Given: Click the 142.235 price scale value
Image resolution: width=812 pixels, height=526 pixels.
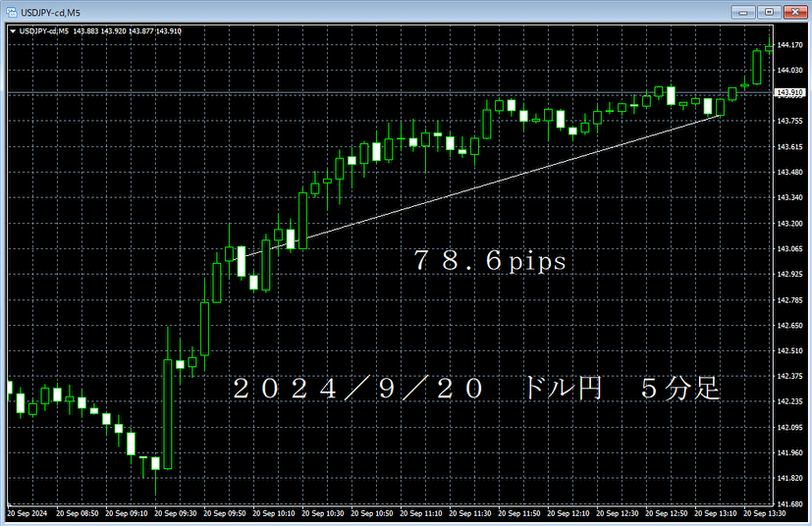Looking at the screenshot, I should (789, 401).
